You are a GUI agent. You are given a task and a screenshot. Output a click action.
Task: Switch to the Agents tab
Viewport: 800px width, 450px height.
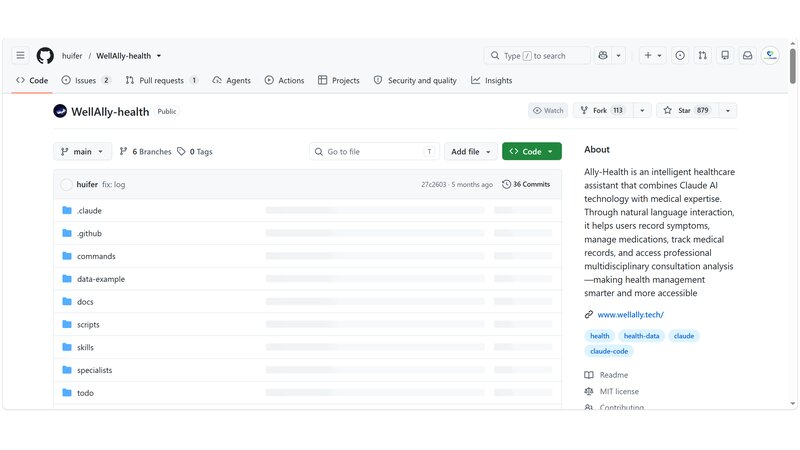pyautogui.click(x=232, y=80)
